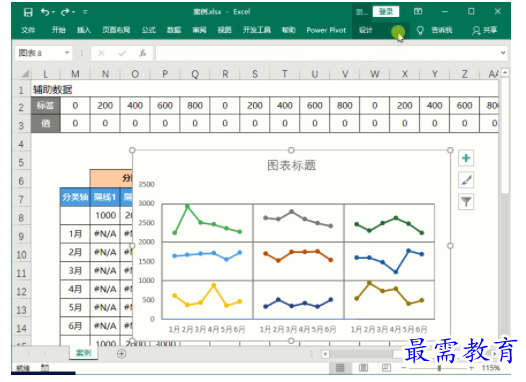Viewport: 526px width, 382px height.
Task: Click the vertical scrollbar up arrow
Action: pos(505,72)
